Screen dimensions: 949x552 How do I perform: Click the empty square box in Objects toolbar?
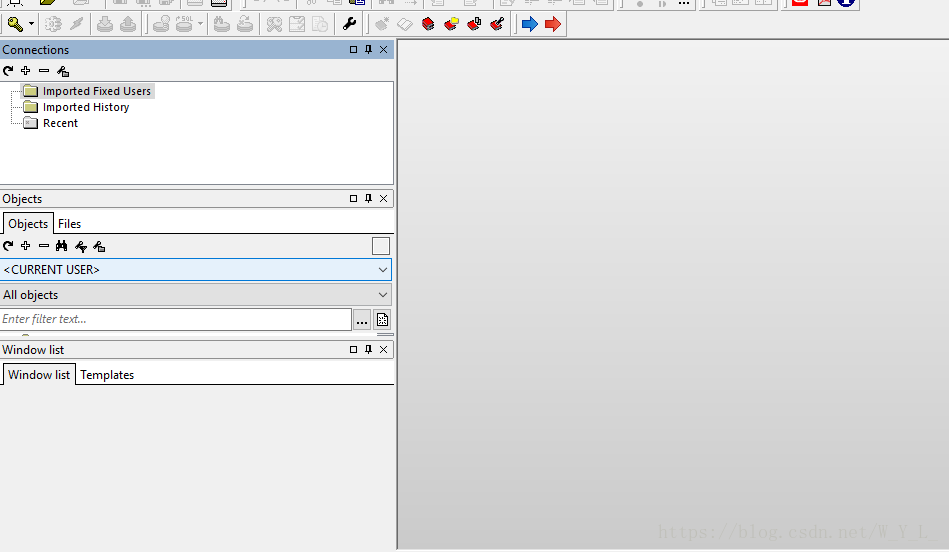[381, 246]
